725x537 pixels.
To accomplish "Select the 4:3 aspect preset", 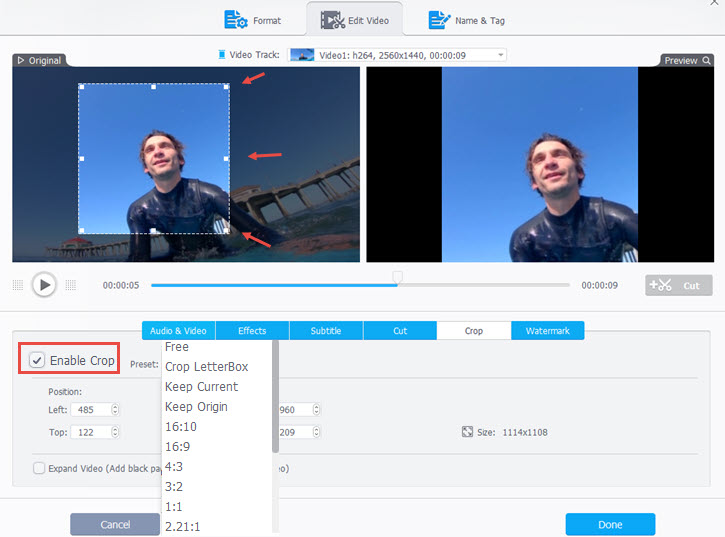I will (x=217, y=467).
